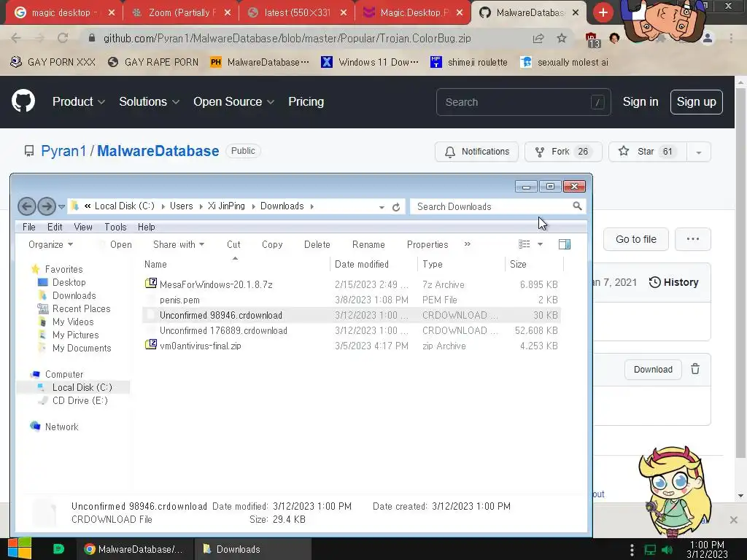Open the extension icon with the 13 badge
Image resolution: width=747 pixels, height=560 pixels.
pyautogui.click(x=592, y=39)
